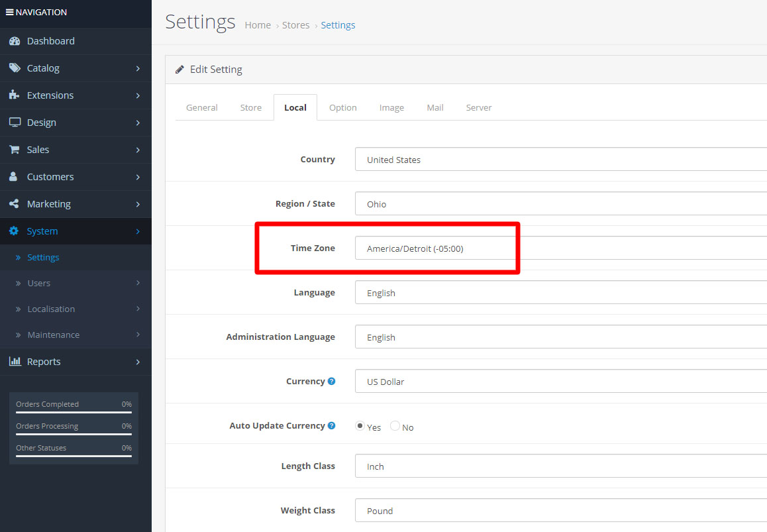The width and height of the screenshot is (767, 532).
Task: Open the Time Zone dropdown
Action: (560, 248)
